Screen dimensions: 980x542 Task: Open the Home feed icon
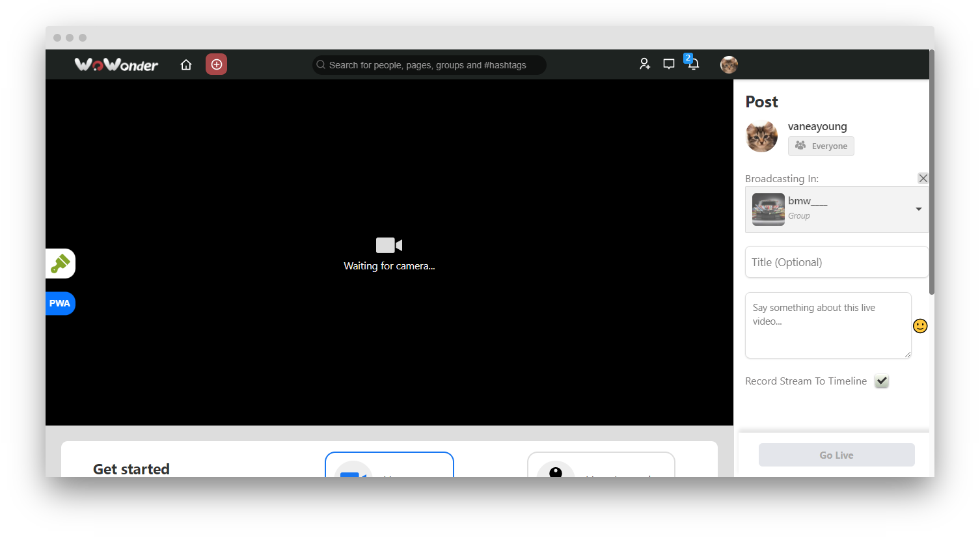(x=186, y=64)
